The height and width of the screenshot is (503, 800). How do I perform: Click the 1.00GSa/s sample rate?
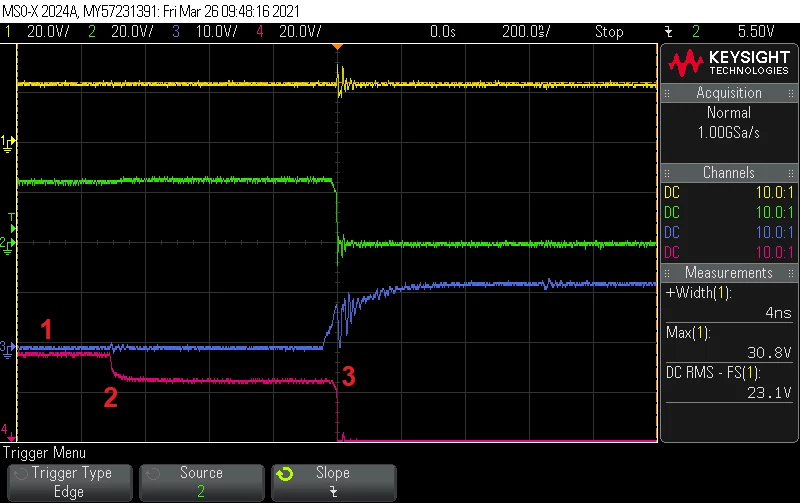[x=729, y=133]
